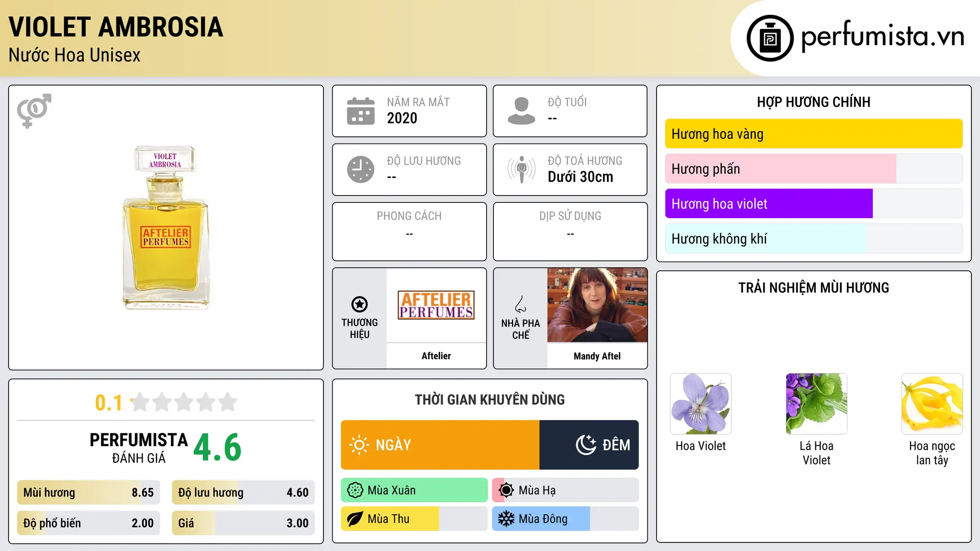Select the Hoa ngọc lan tây note image
980x551 pixels.
932,404
